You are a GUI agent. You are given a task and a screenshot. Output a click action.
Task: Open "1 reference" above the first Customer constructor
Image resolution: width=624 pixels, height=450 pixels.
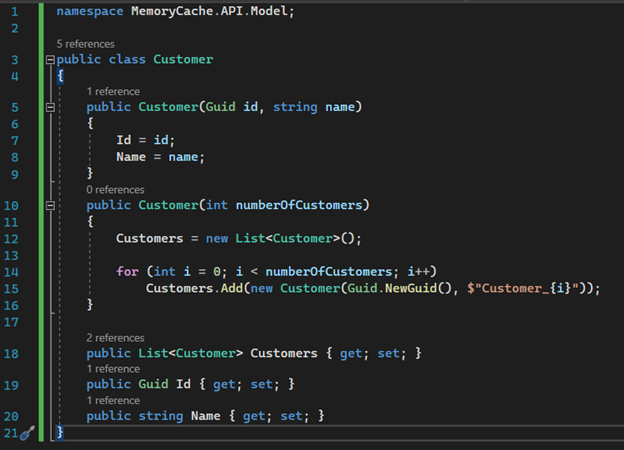tap(113, 91)
